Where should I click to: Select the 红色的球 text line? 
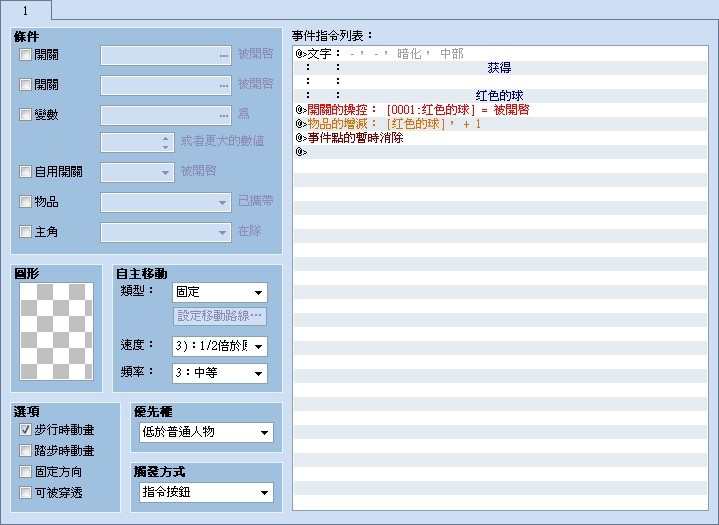coord(500,96)
